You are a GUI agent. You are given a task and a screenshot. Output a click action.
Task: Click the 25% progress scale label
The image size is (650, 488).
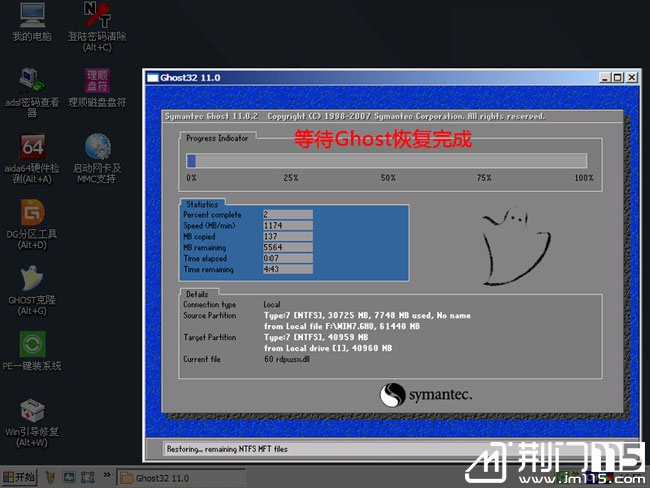[291, 178]
